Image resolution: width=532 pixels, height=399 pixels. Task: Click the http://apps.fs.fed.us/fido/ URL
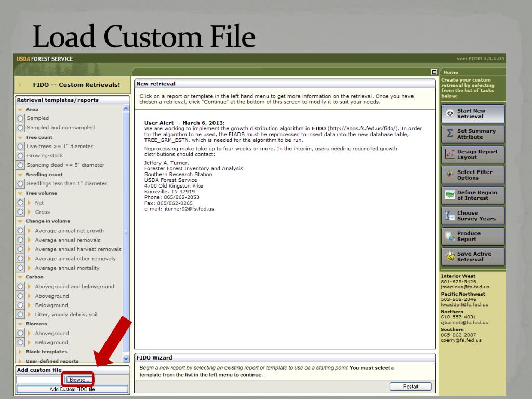[362, 129]
